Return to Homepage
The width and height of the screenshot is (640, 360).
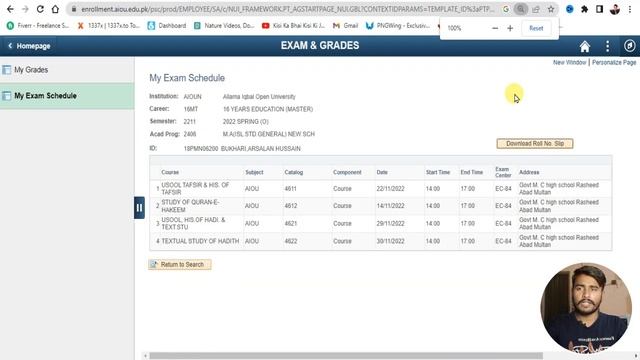point(29,46)
